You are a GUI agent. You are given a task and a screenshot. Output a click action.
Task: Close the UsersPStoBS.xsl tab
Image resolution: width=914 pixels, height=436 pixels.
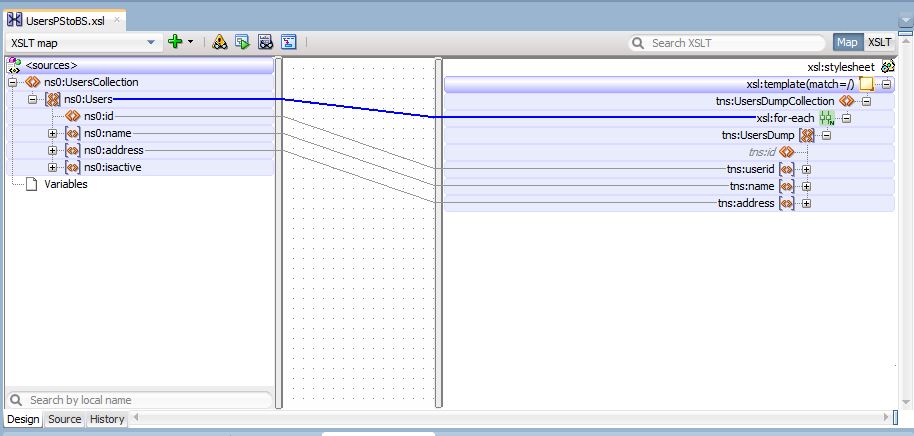(117, 20)
